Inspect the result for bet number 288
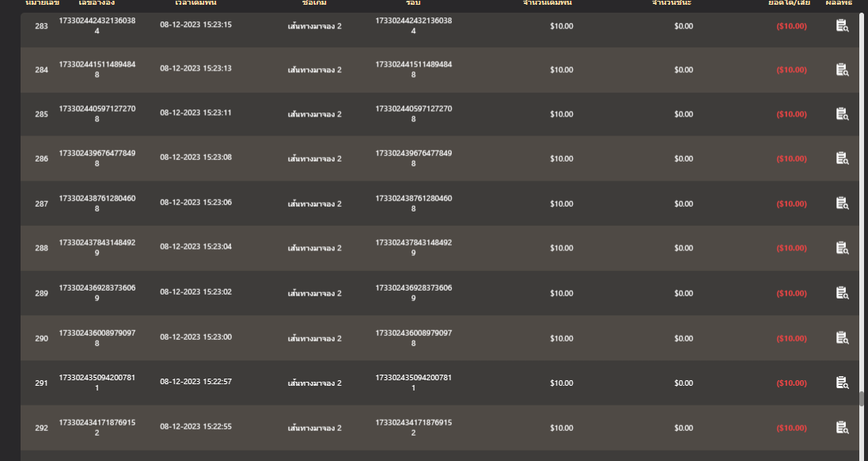 coord(842,247)
